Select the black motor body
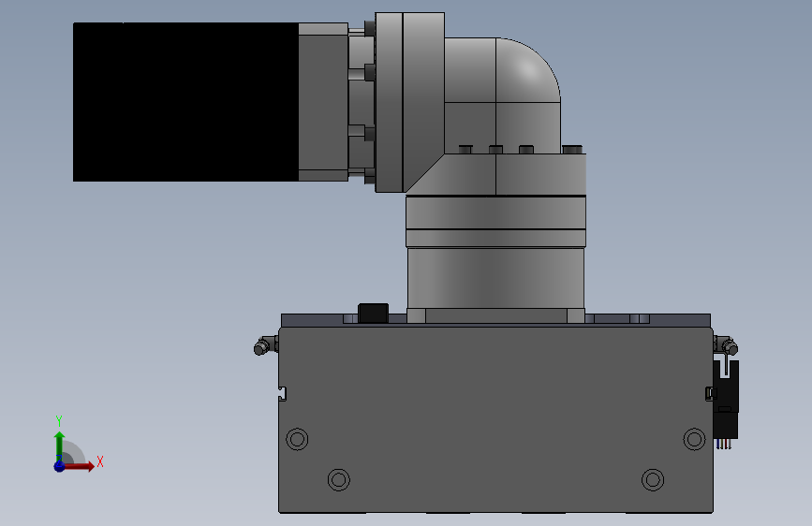The width and height of the screenshot is (812, 526). (185, 102)
